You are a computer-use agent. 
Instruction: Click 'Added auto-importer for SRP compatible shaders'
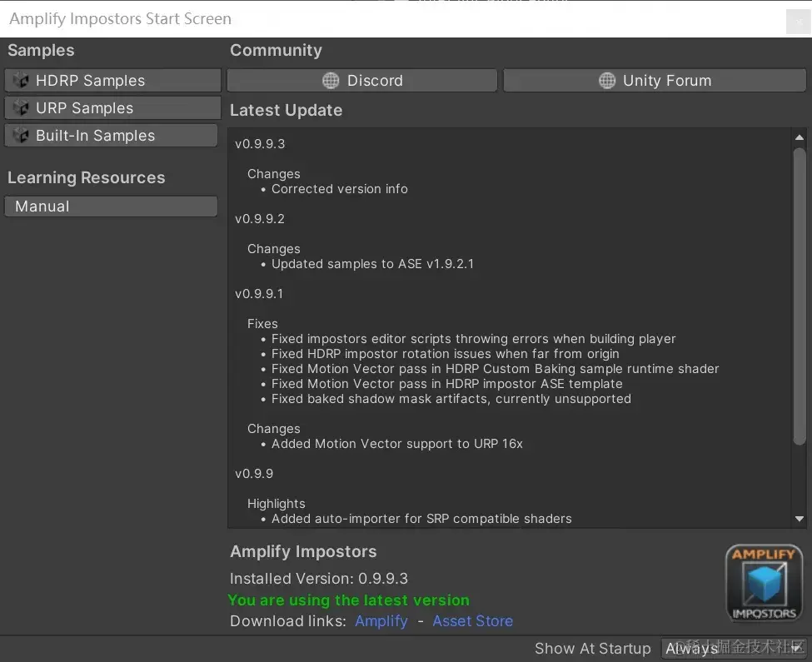421,519
